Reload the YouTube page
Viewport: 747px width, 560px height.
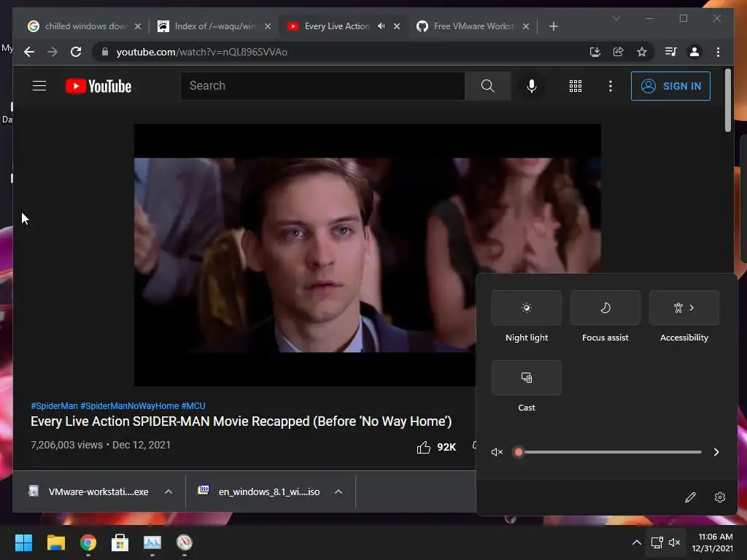click(x=76, y=52)
